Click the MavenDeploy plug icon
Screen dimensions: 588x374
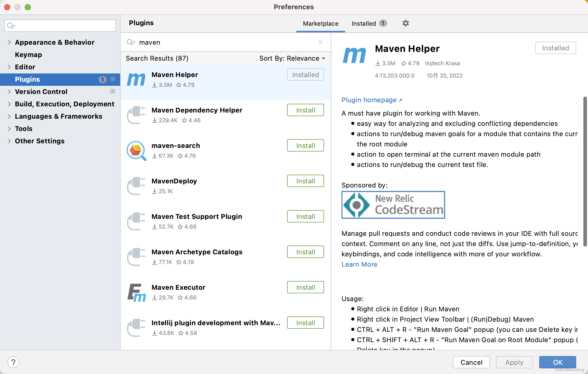136,186
